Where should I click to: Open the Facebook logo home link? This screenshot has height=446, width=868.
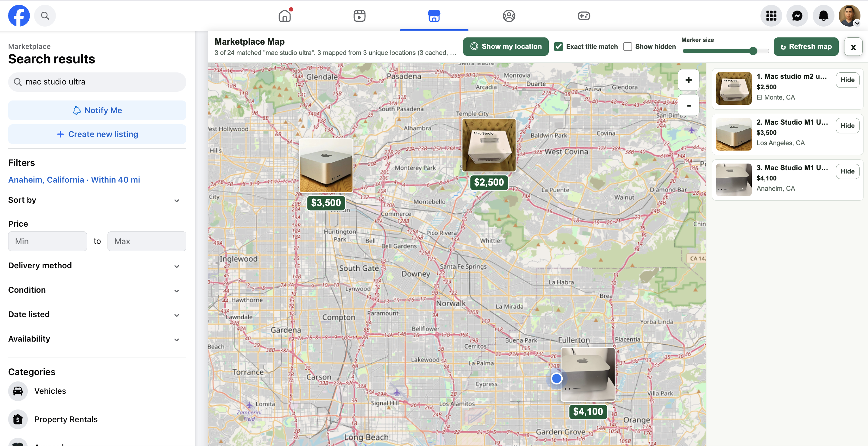pyautogui.click(x=19, y=15)
